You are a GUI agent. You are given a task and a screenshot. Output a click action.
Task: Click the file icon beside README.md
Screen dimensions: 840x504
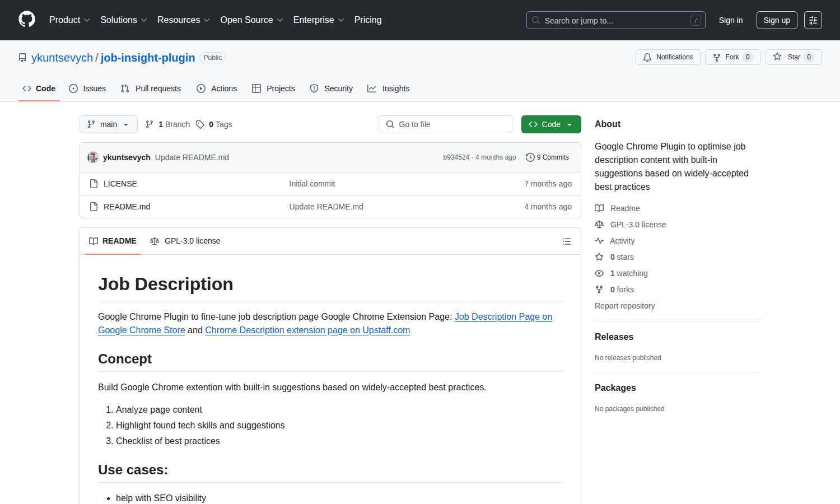94,207
